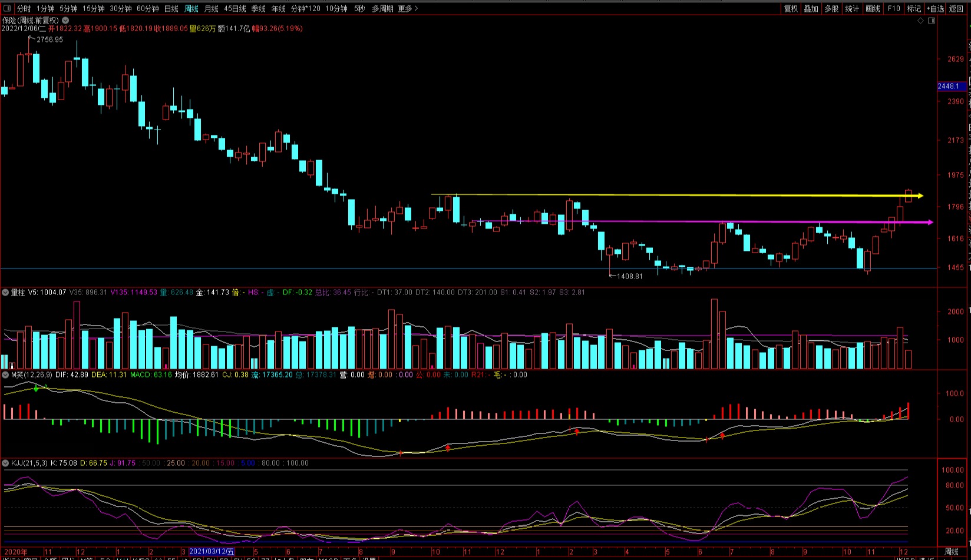Click the diamond icon at chart top-right
This screenshot has width=971, height=560.
(920, 21)
